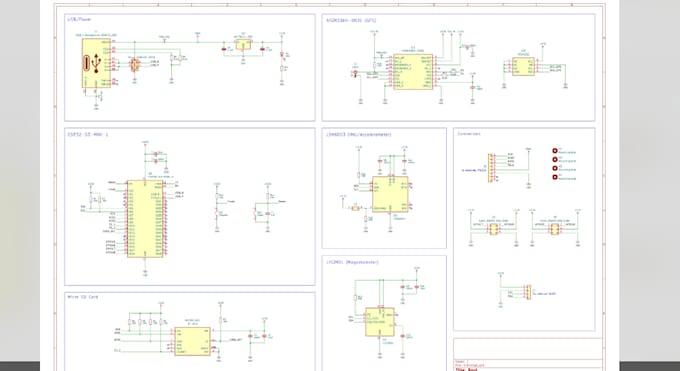Select the fourth mounting hole symbol
This screenshot has width=680, height=371.
click(x=555, y=177)
